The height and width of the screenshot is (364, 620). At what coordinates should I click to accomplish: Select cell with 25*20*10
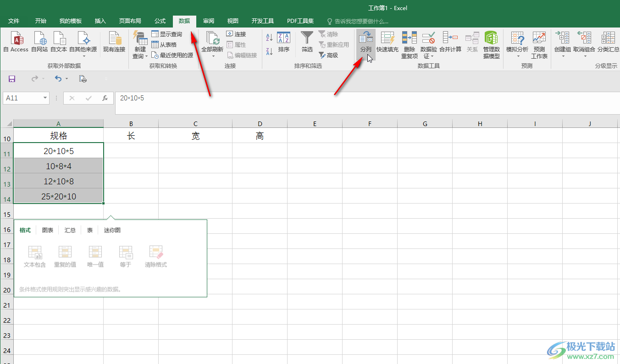tap(59, 196)
